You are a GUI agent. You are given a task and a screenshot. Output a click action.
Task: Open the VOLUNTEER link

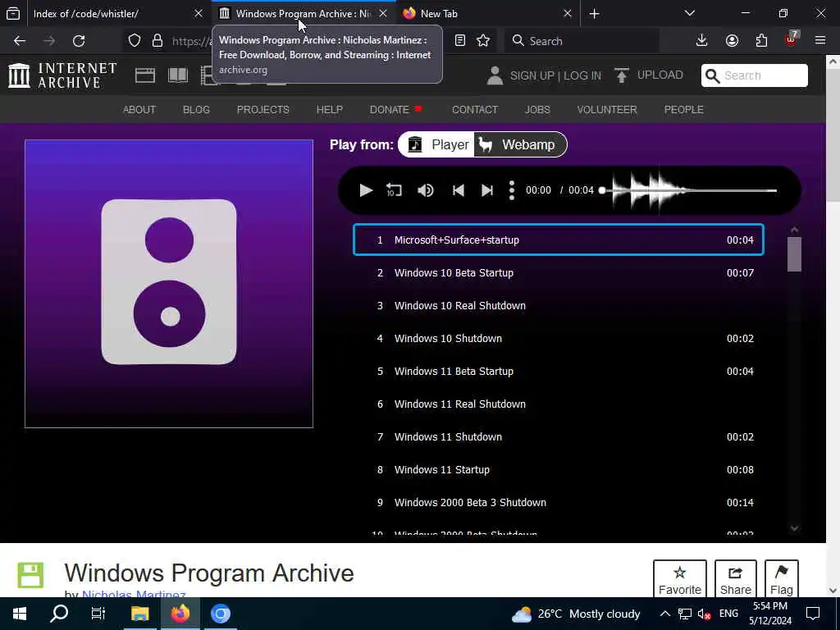tap(607, 109)
